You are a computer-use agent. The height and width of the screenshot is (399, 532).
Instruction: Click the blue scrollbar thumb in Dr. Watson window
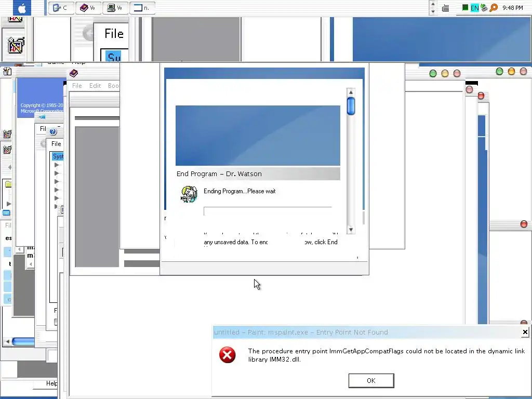click(x=351, y=106)
